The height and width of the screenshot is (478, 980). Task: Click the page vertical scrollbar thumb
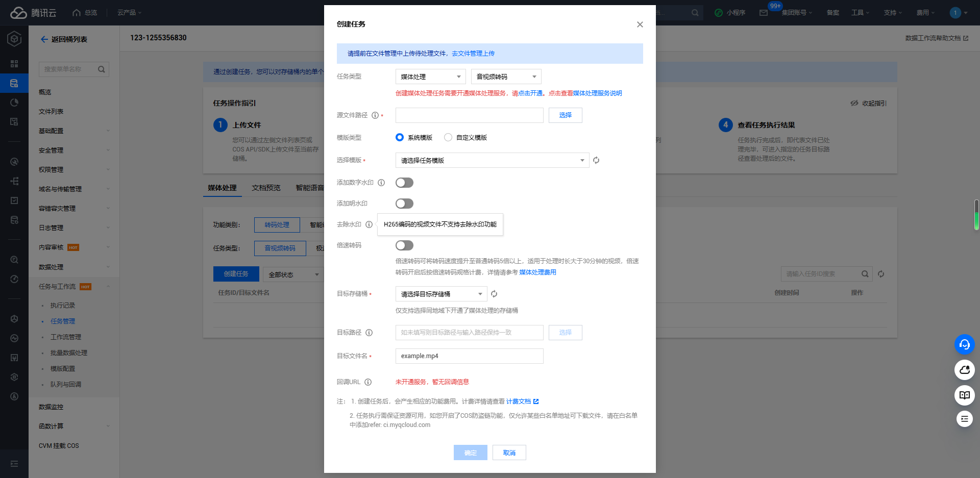click(976, 214)
